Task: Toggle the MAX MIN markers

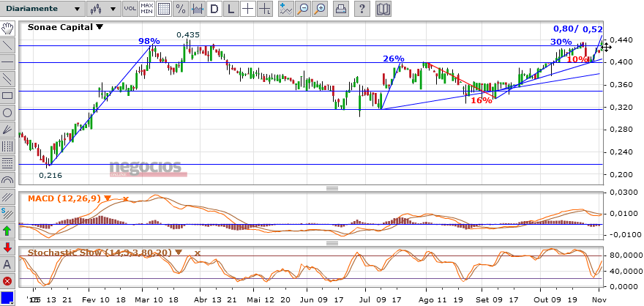Action: tap(147, 9)
